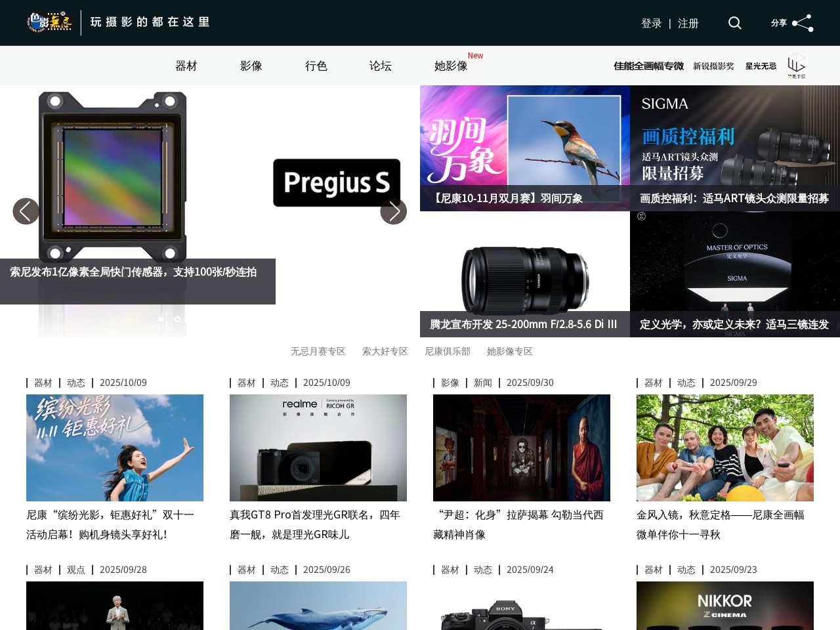Click the hexagon logo icon in navigation bar
Screen dimensions: 840x630
(796, 65)
